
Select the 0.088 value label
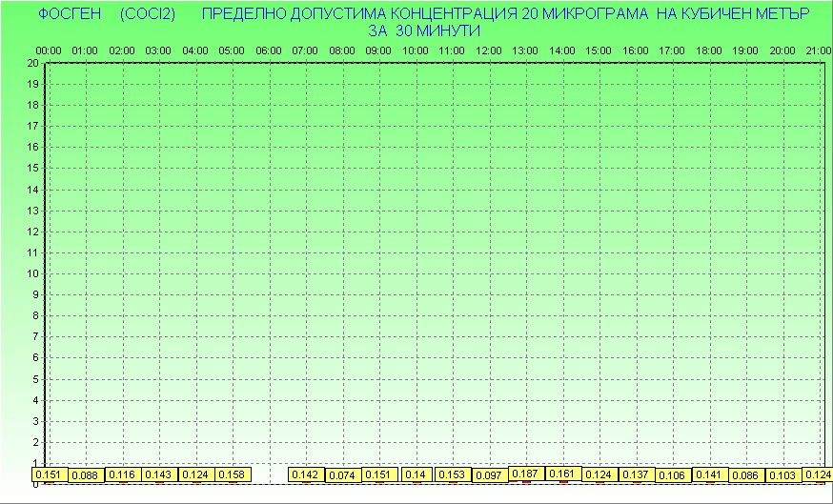[x=86, y=475]
